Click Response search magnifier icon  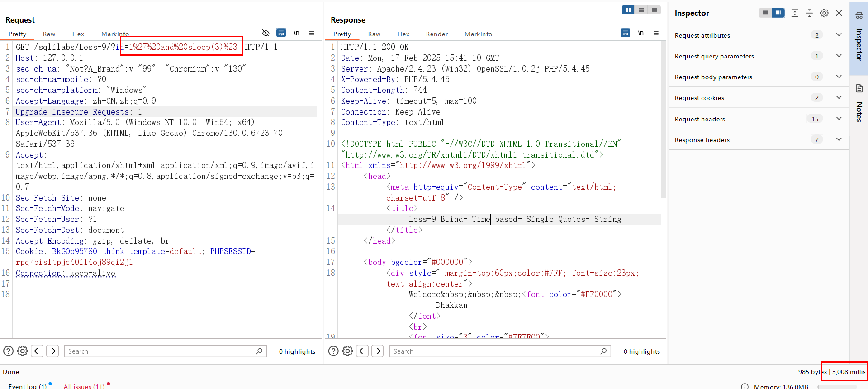tap(603, 351)
